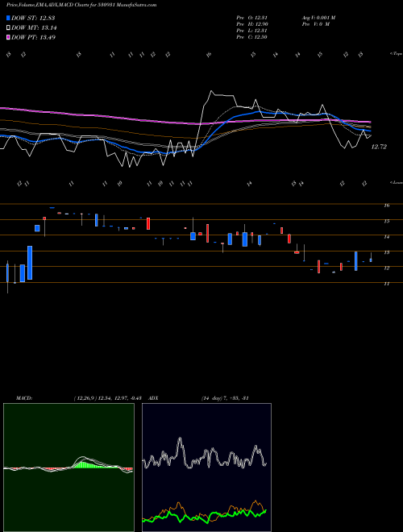Click the 'Pre O: 12.81' value
Image resolution: width=403 pixels, height=532 pixels.
251,18
